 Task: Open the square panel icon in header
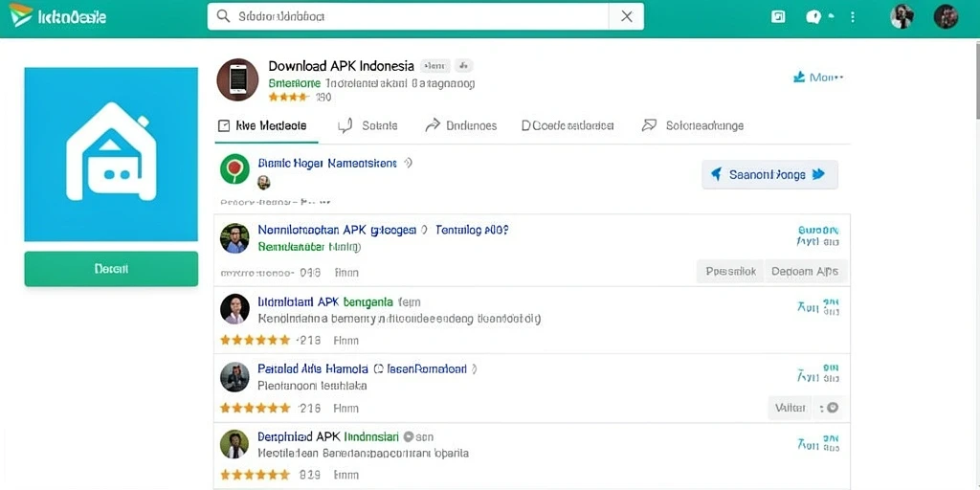778,17
